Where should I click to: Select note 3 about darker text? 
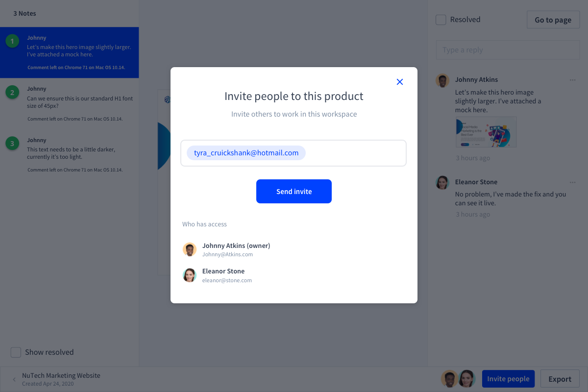[69, 154]
